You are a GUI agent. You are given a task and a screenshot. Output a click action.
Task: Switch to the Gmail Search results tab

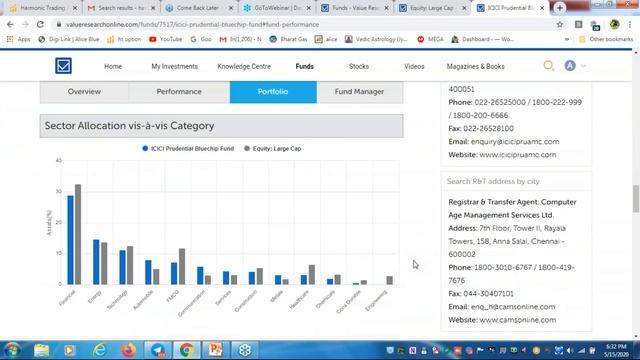pyautogui.click(x=120, y=8)
